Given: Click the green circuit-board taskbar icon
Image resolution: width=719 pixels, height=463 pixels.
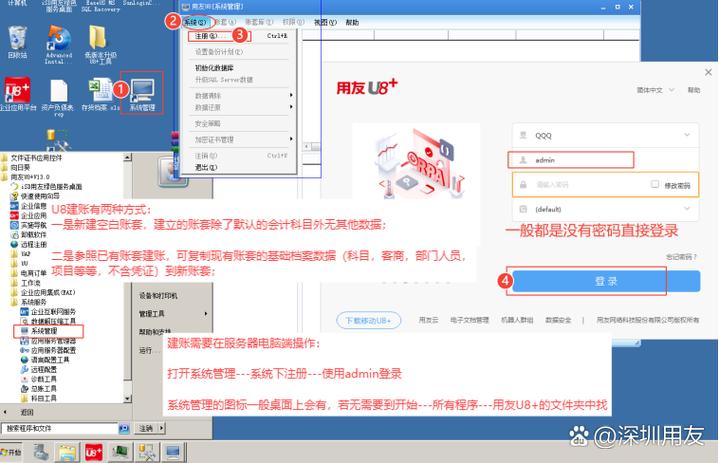Looking at the screenshot, I should (120, 452).
